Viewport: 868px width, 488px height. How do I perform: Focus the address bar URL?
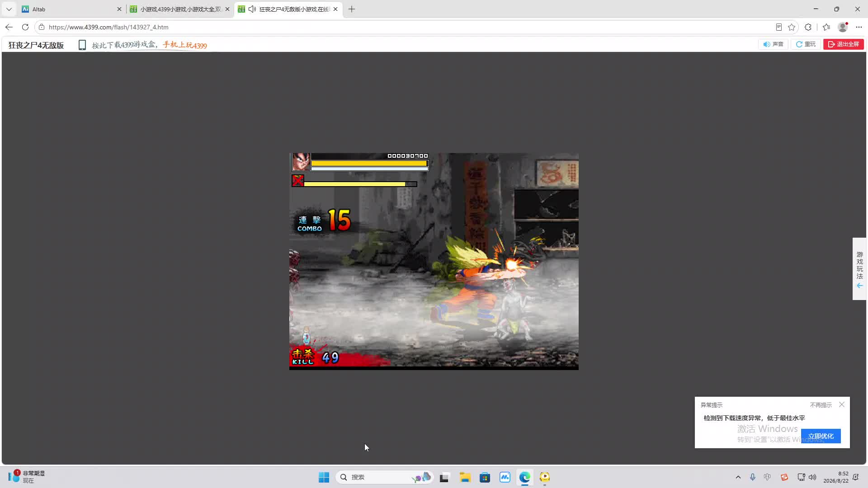[108, 27]
